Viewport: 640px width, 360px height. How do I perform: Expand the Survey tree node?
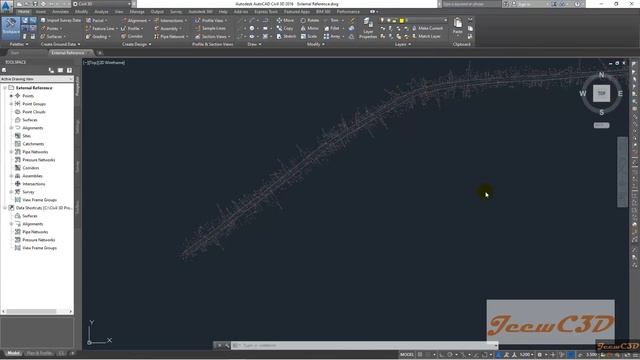(x=11, y=192)
